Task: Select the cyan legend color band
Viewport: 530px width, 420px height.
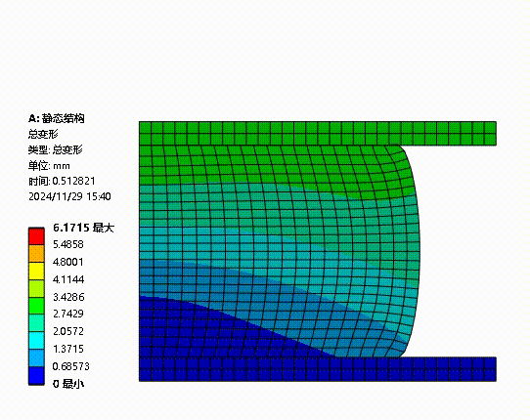Action: 36,341
